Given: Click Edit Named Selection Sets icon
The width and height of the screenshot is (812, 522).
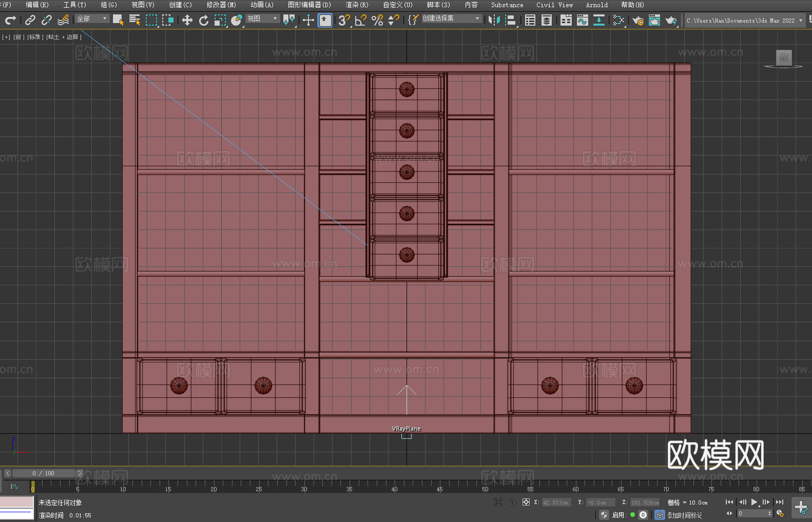Looking at the screenshot, I should click(x=413, y=20).
